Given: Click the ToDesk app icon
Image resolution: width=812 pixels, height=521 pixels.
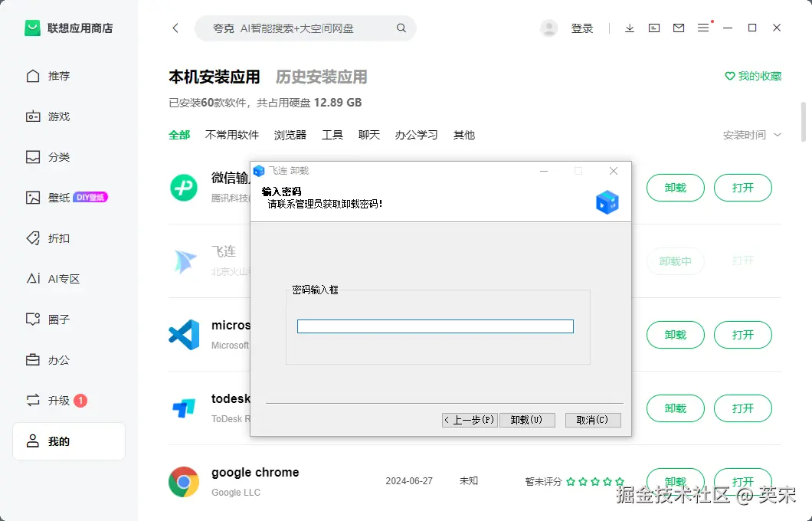Looking at the screenshot, I should point(184,408).
